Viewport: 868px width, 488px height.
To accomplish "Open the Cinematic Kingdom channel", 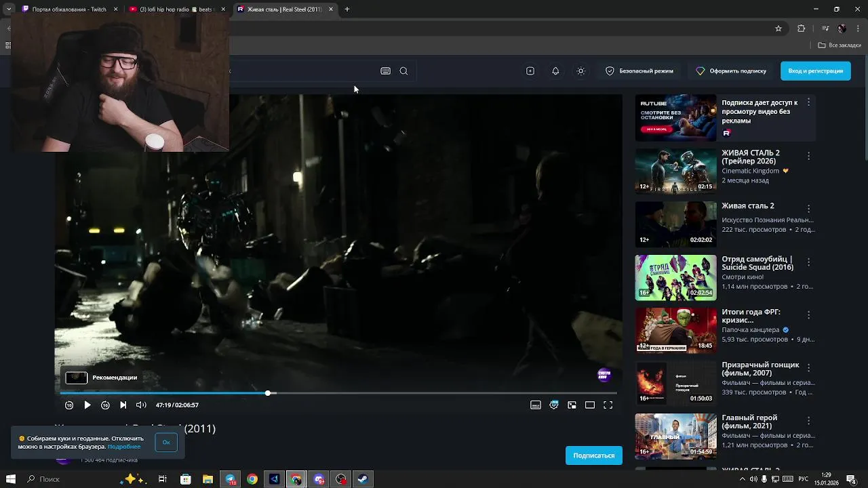I will click(751, 171).
